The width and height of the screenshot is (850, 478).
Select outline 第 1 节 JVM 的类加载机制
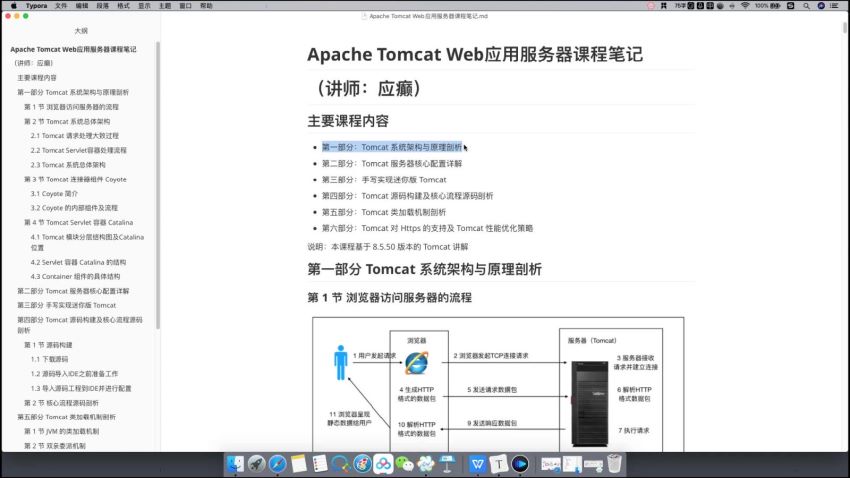point(61,432)
